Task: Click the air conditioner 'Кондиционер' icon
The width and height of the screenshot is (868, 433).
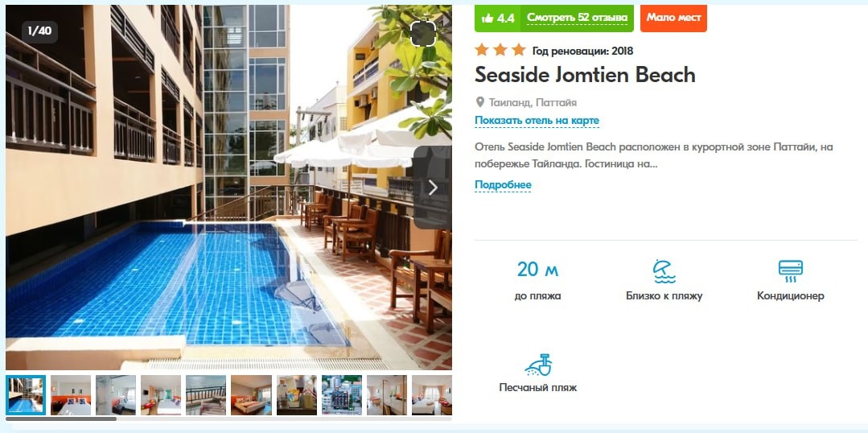Action: click(x=790, y=270)
